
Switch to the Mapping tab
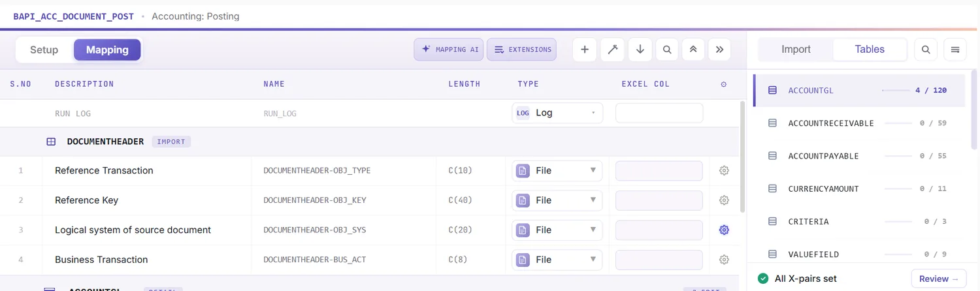point(107,50)
